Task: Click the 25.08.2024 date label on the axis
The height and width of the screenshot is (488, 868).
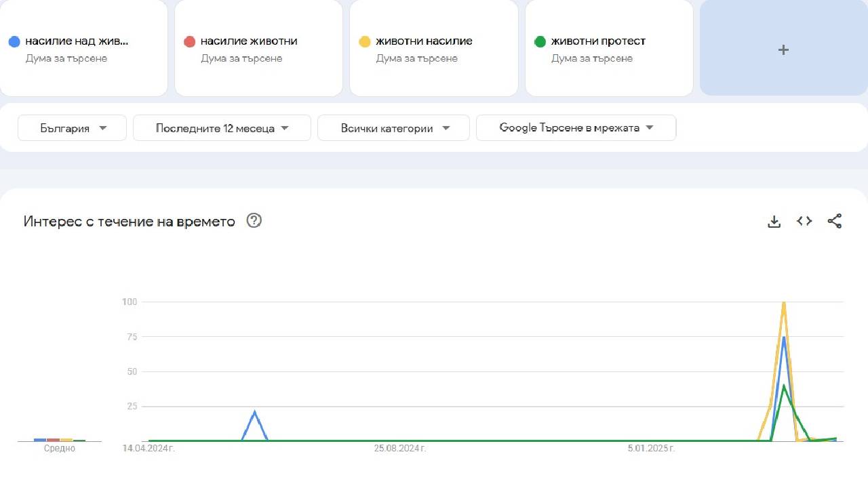Action: tap(399, 448)
